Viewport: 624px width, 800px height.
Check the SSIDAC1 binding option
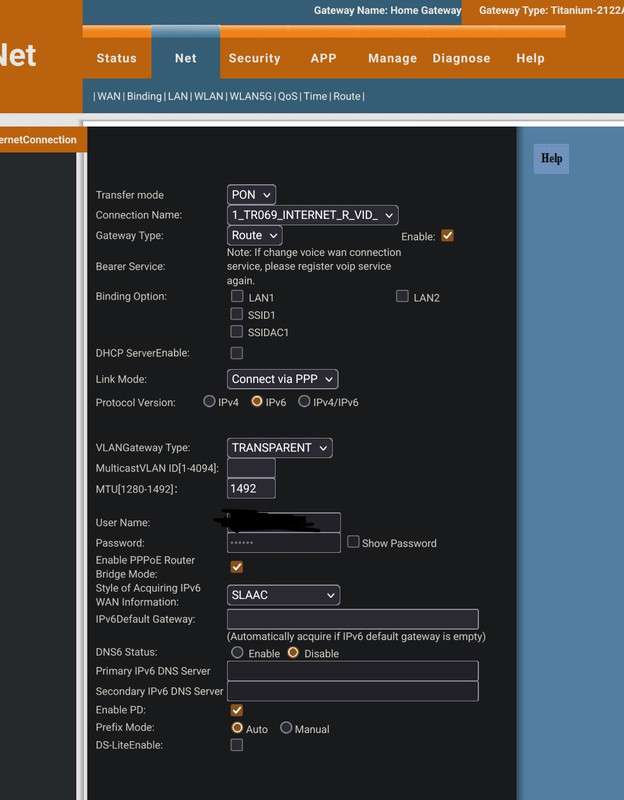(x=236, y=331)
